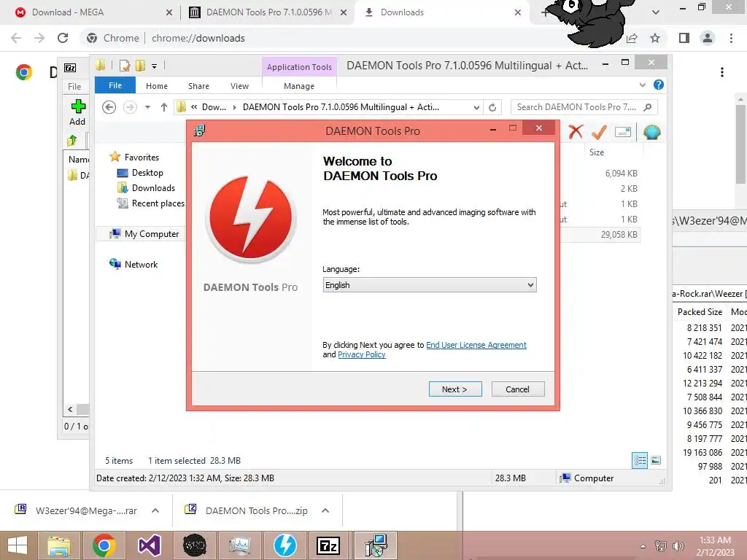Image resolution: width=747 pixels, height=560 pixels.
Task: Open Chrome three-dot menu
Action: pyautogui.click(x=731, y=38)
